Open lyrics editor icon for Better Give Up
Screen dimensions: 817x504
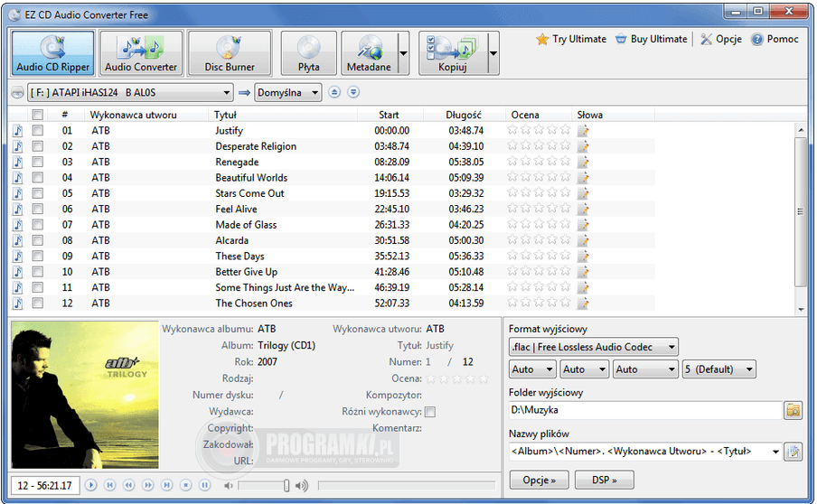pos(583,271)
